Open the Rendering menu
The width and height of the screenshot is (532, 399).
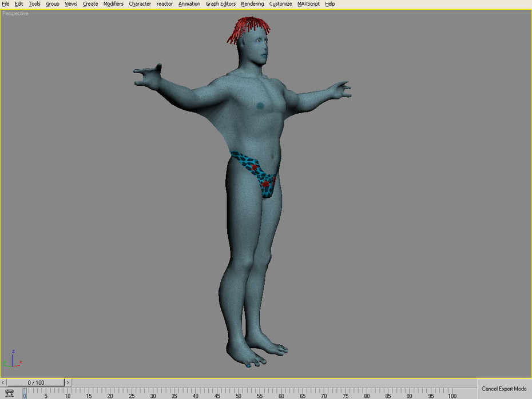[252, 4]
